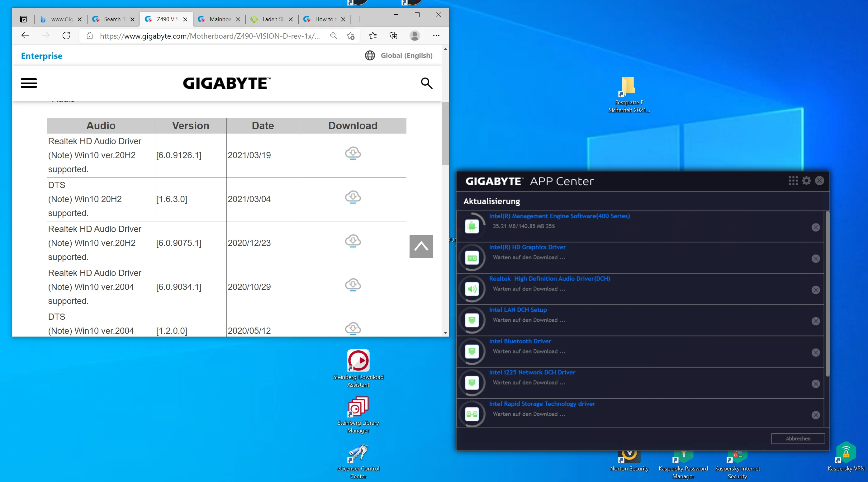Image resolution: width=868 pixels, height=482 pixels.
Task: Remove Intel i225 Network DCH Driver
Action: (815, 384)
